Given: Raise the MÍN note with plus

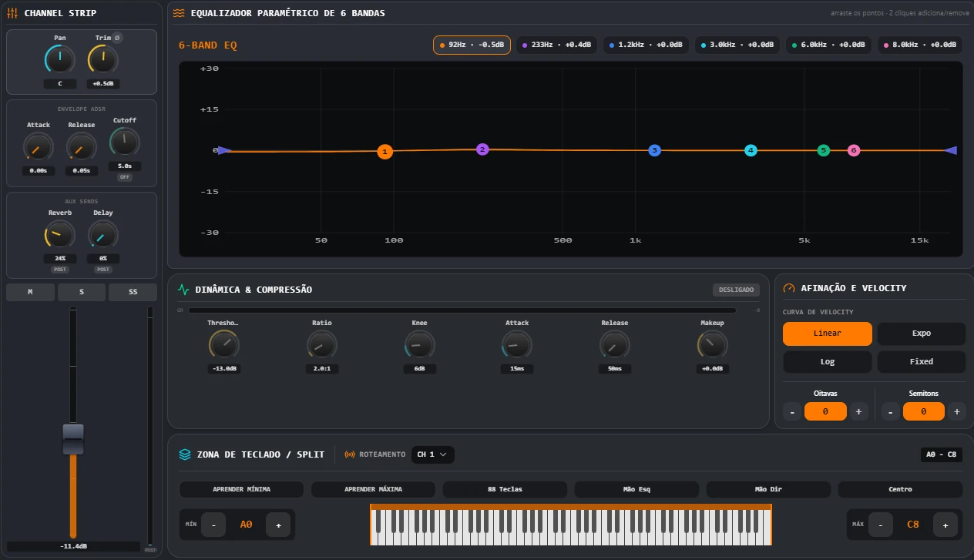Looking at the screenshot, I should click(x=278, y=525).
